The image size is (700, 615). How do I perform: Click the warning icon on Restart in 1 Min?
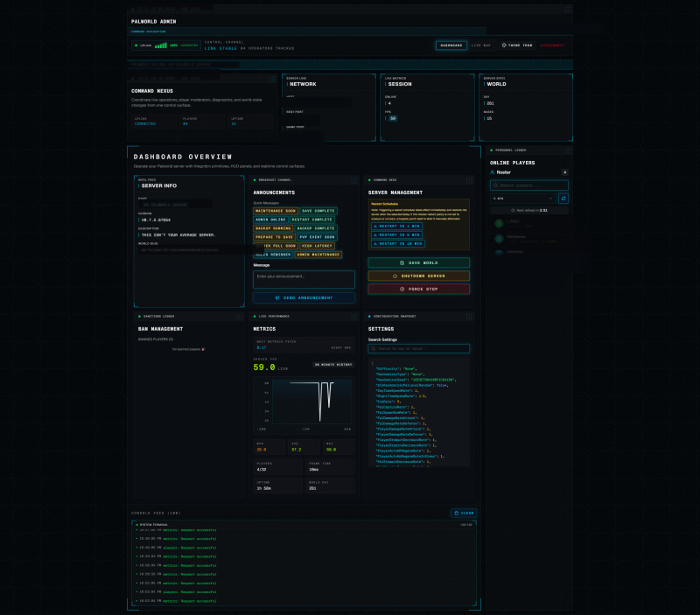tap(375, 227)
